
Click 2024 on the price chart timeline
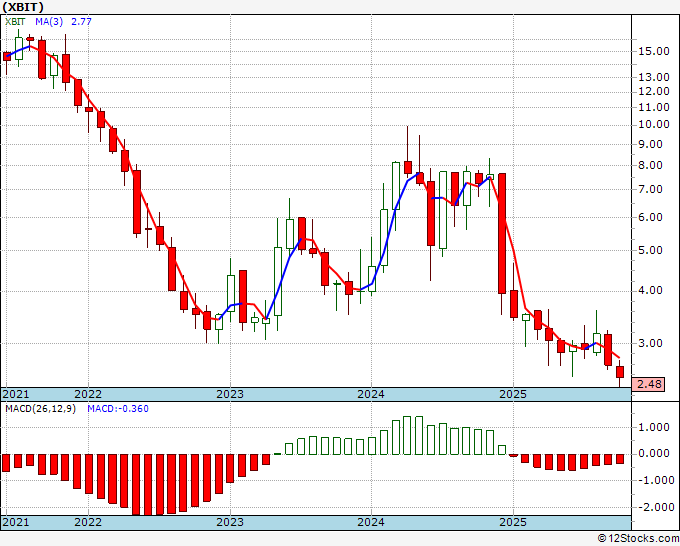371,394
